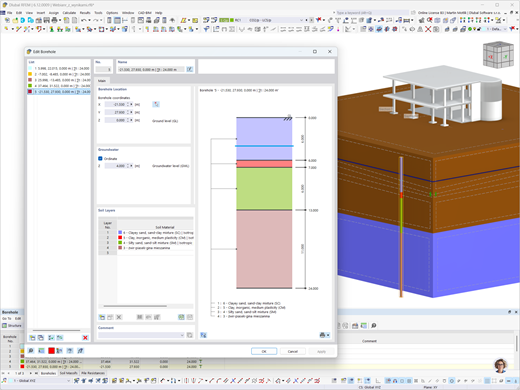Click the blue color swatch of soil layer 1
The height and width of the screenshot is (390, 520).
click(120, 232)
